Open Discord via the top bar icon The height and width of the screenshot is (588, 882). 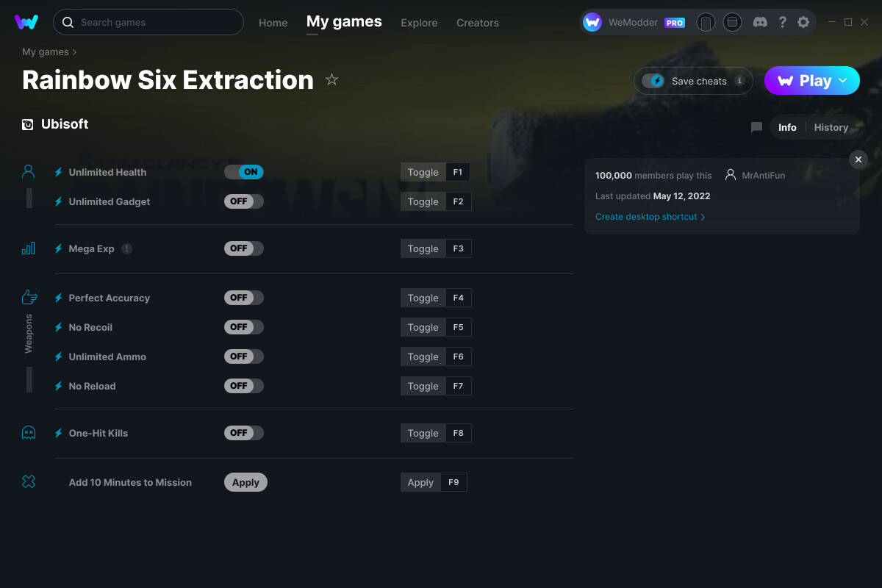[x=760, y=22]
